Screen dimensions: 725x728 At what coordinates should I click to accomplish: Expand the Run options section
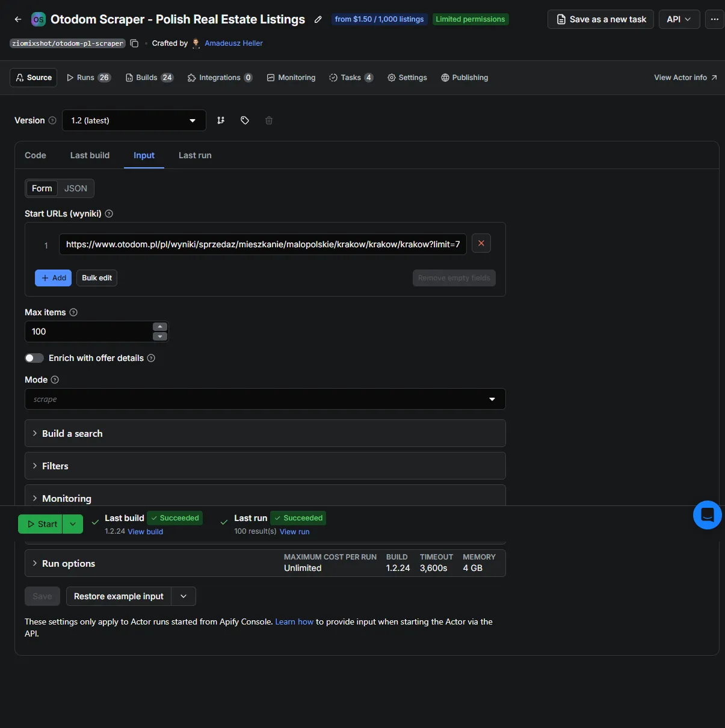pos(265,563)
